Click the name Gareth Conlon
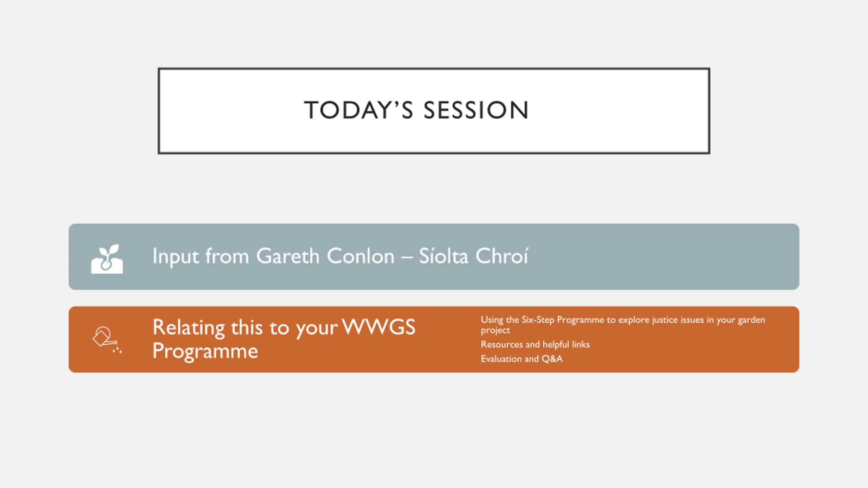The image size is (868, 488). point(325,256)
